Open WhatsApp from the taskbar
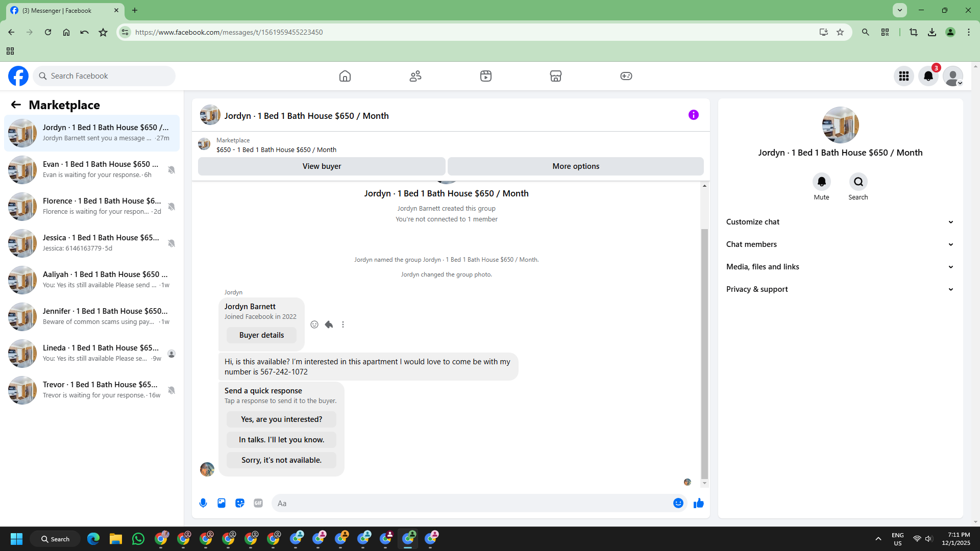Viewport: 980px width, 551px height. point(138,539)
